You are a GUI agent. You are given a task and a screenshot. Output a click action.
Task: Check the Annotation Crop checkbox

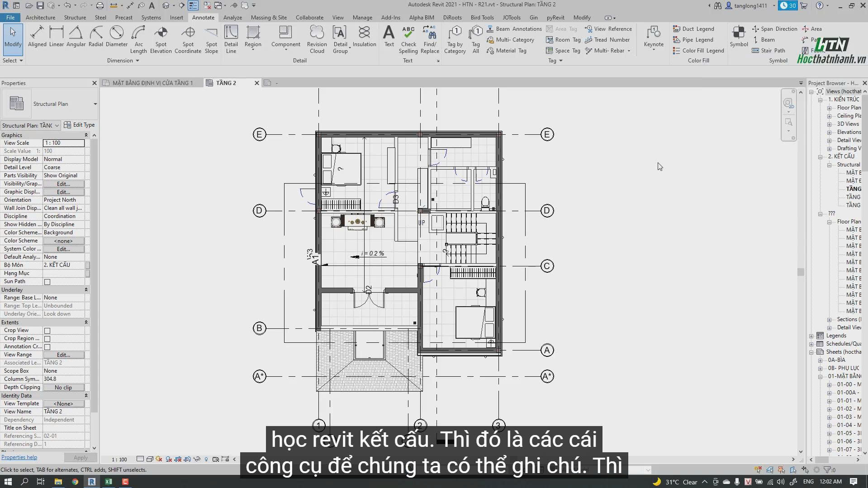coord(47,347)
